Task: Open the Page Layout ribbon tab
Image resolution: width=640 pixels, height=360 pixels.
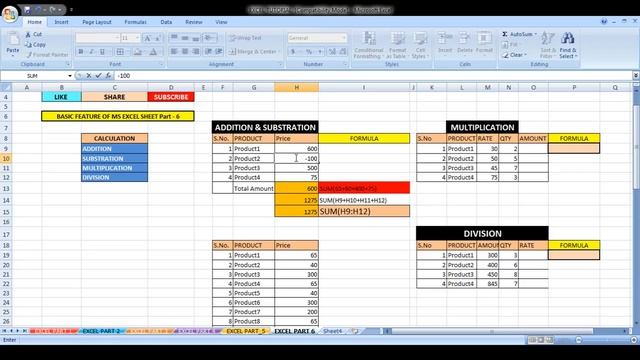Action: click(97, 22)
